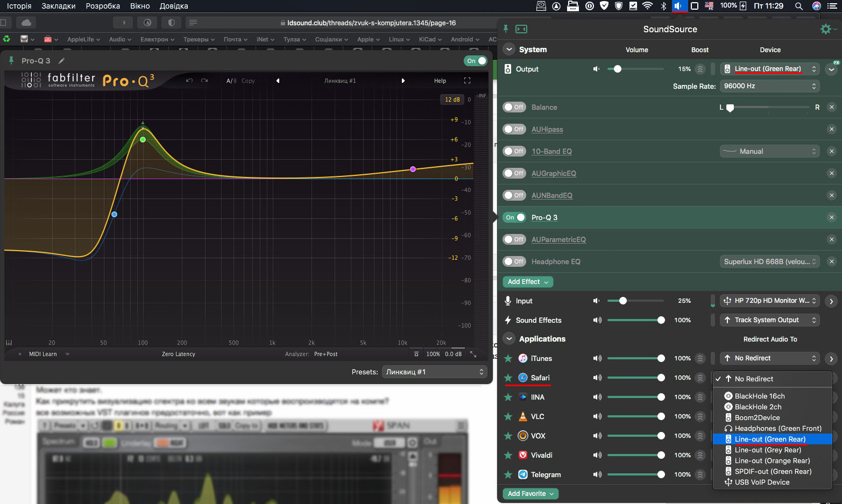Toggle Pro-Q 3 plugin window On switch
Screen dimensions: 842x504
point(476,61)
